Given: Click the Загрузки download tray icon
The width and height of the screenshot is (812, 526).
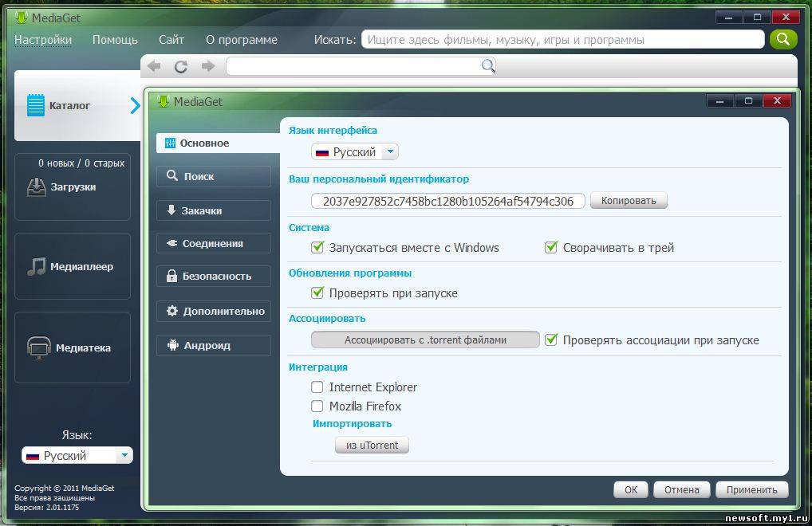Looking at the screenshot, I should pyautogui.click(x=36, y=187).
